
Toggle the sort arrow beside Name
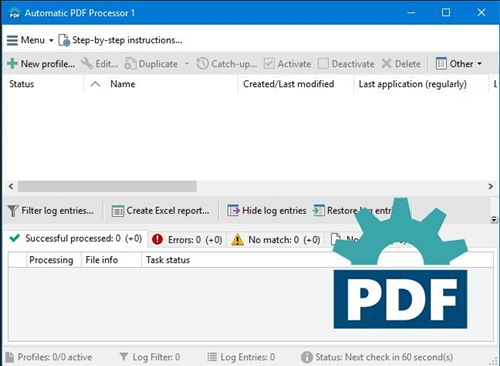95,84
